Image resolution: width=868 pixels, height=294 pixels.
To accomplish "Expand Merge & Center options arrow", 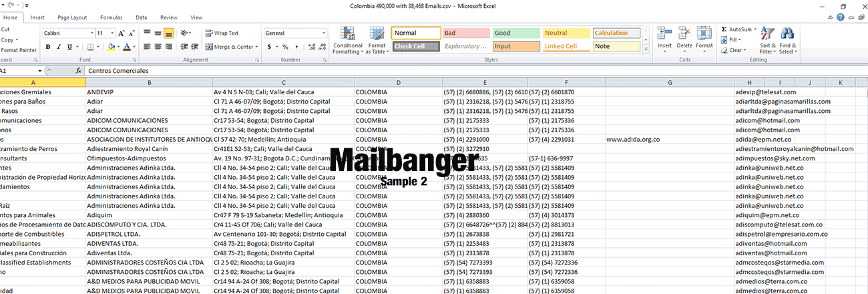I will [x=256, y=47].
